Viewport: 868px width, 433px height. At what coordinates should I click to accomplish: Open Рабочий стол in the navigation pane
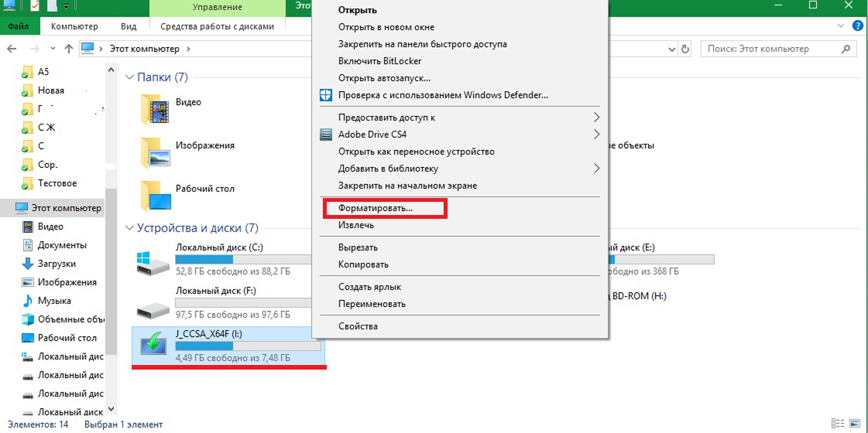coord(67,338)
